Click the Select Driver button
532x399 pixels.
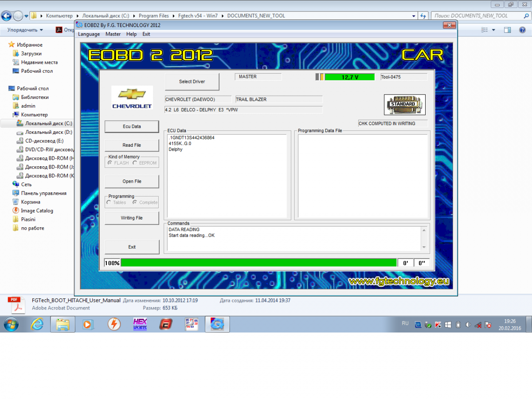coord(192,82)
